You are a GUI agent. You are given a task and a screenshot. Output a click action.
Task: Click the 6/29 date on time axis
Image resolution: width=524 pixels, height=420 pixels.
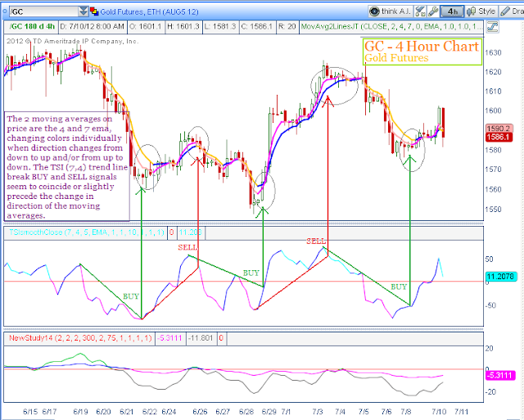(269, 411)
